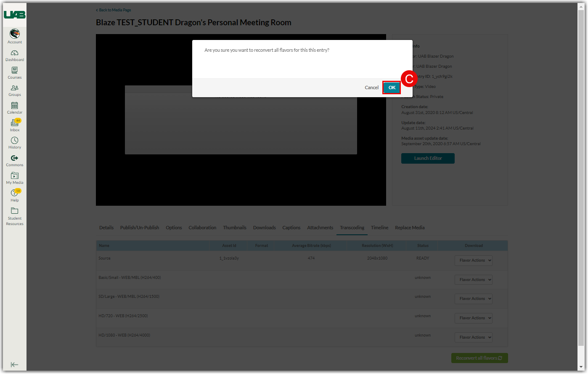Expand Flavor Actions for HD/720 row

[x=473, y=318]
